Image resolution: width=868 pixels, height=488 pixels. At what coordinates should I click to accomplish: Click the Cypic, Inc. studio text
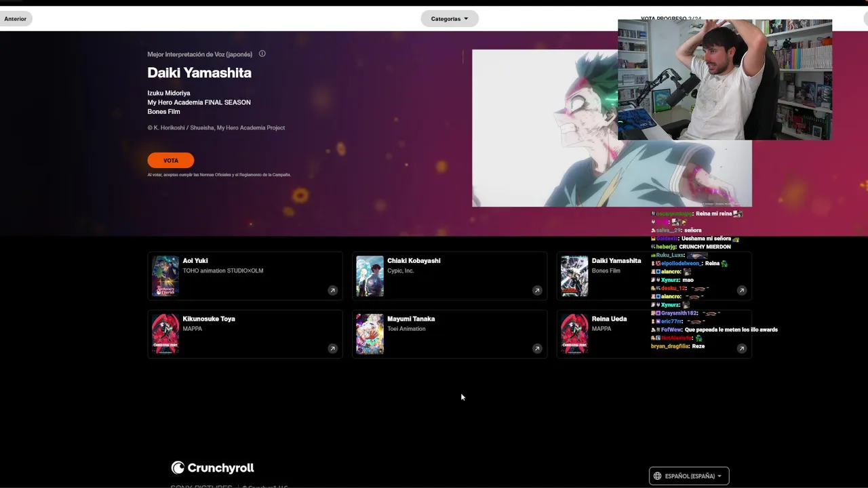point(400,271)
